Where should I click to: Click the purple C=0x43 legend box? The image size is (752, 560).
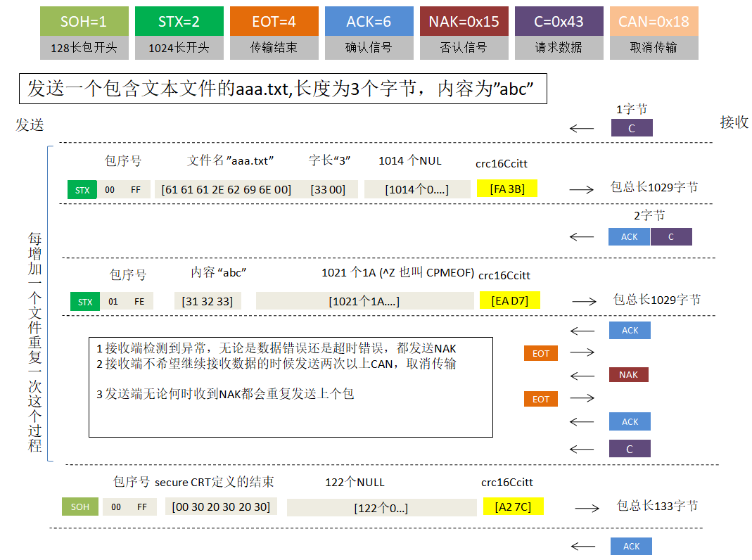coord(559,21)
